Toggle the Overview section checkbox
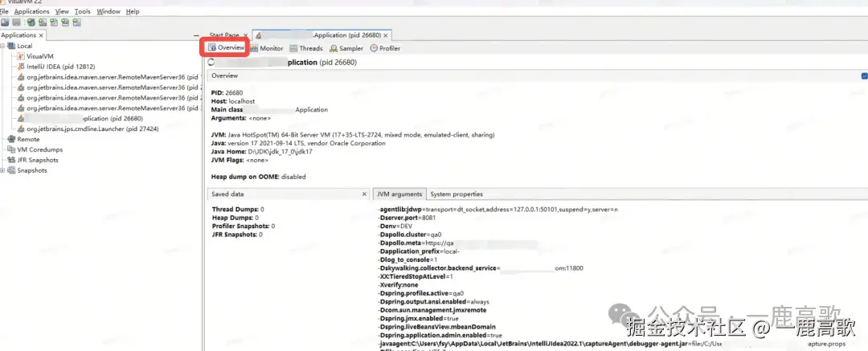 [865, 76]
